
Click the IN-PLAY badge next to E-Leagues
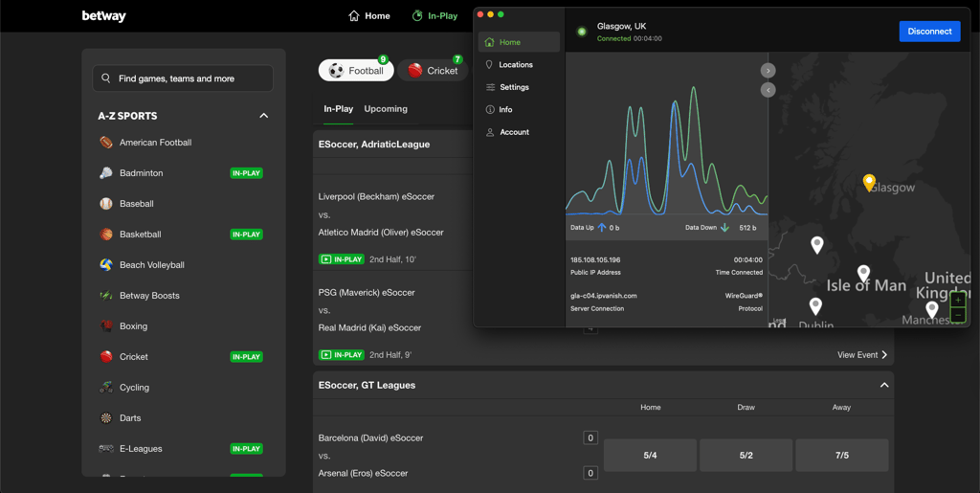click(x=246, y=449)
